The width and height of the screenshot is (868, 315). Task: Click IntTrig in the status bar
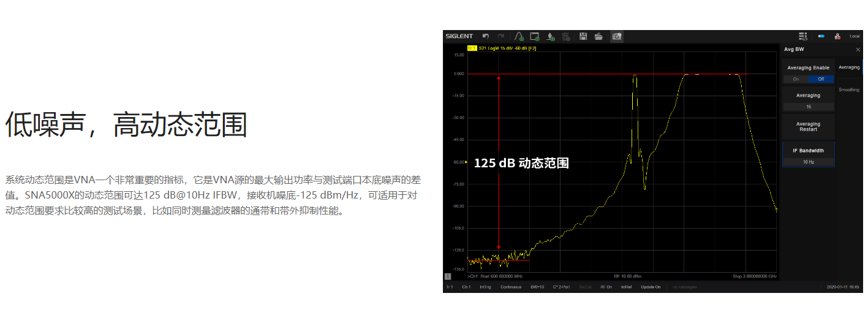[x=485, y=287]
